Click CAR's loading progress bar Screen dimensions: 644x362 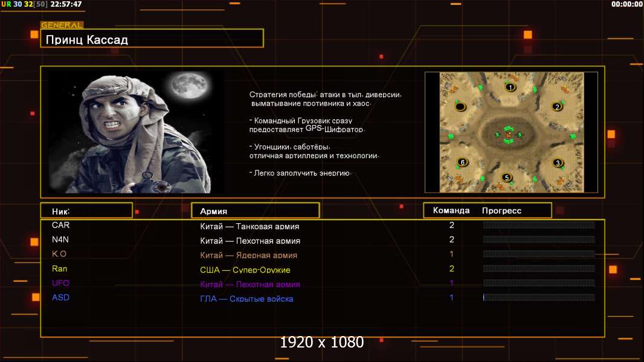point(539,224)
